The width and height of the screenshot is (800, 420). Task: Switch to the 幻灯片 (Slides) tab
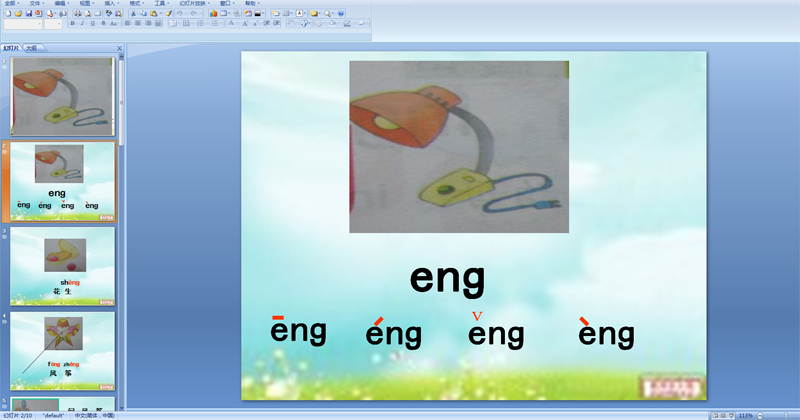point(11,48)
